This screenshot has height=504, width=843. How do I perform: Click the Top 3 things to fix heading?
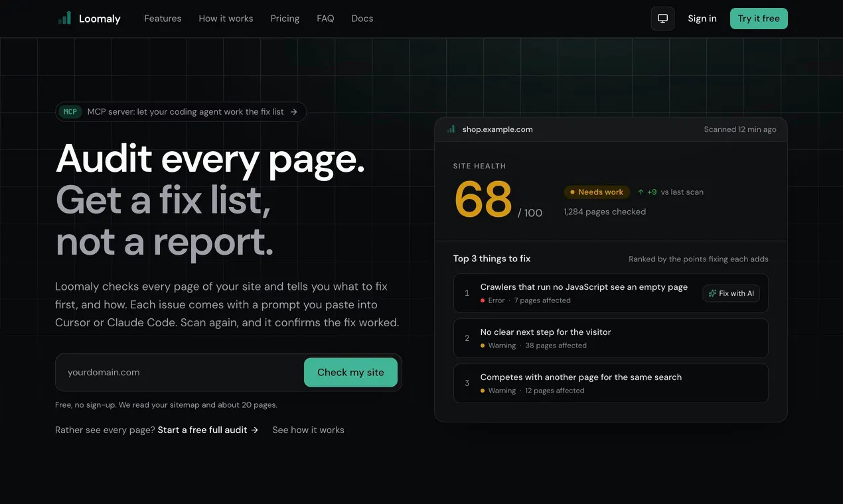coord(492,259)
